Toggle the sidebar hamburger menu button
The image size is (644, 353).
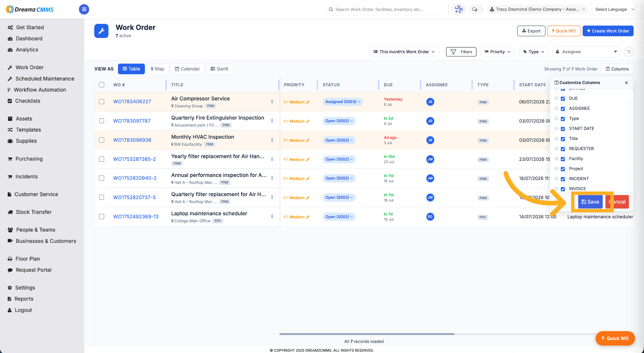point(84,9)
